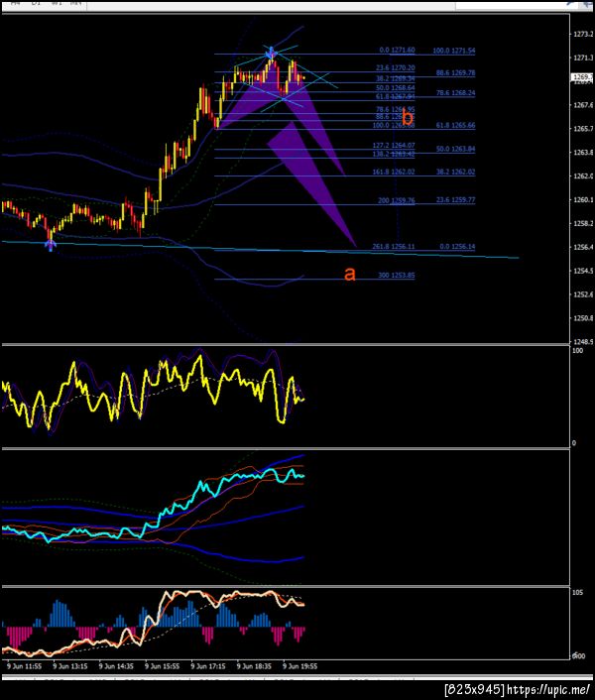
Task: Click the highlighted current price tag 1269.7
Action: click(x=582, y=77)
